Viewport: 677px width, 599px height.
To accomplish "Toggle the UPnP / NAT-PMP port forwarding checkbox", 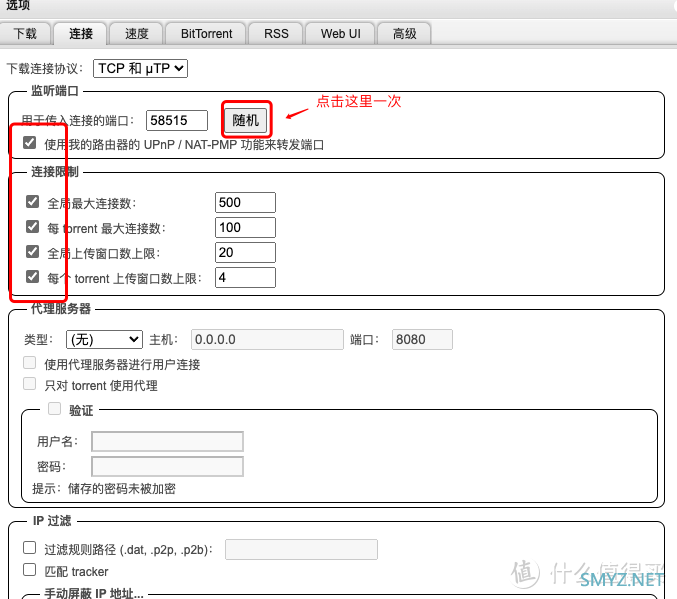I will (x=29, y=143).
